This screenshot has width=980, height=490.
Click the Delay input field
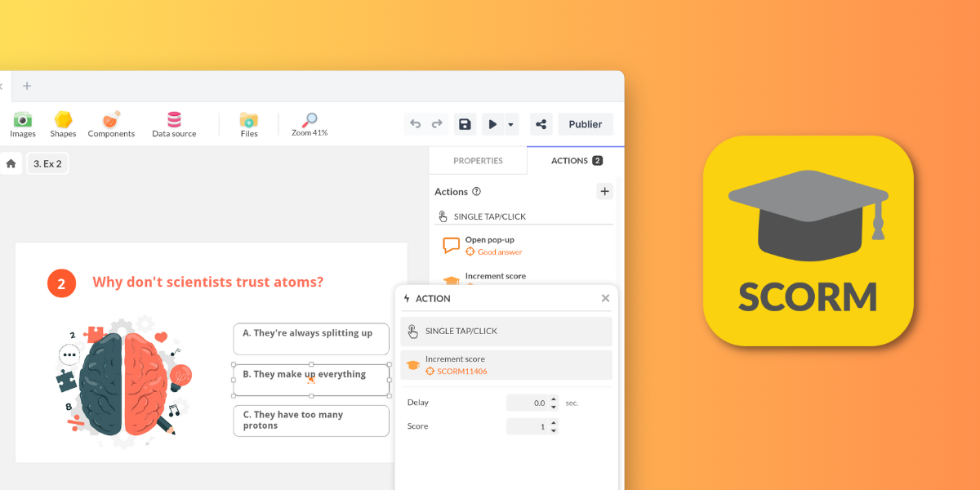click(527, 402)
